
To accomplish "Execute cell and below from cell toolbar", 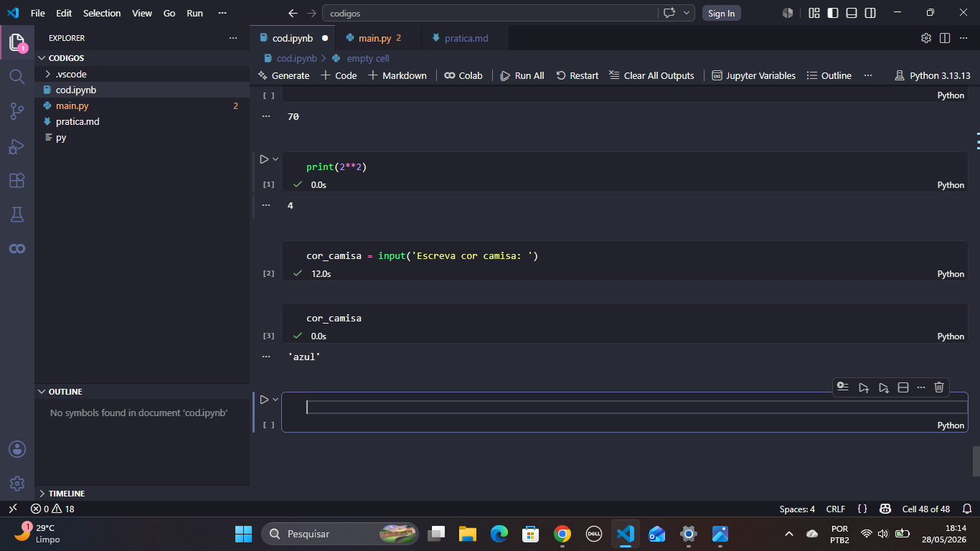I will click(x=884, y=387).
